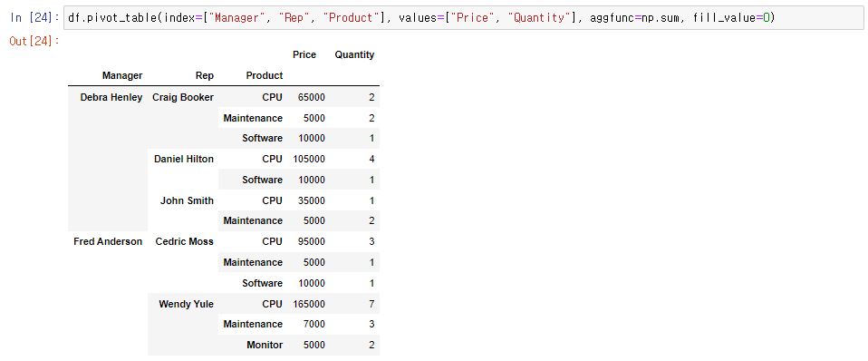Click the Rep index header
This screenshot has width=868, height=361.
[204, 75]
